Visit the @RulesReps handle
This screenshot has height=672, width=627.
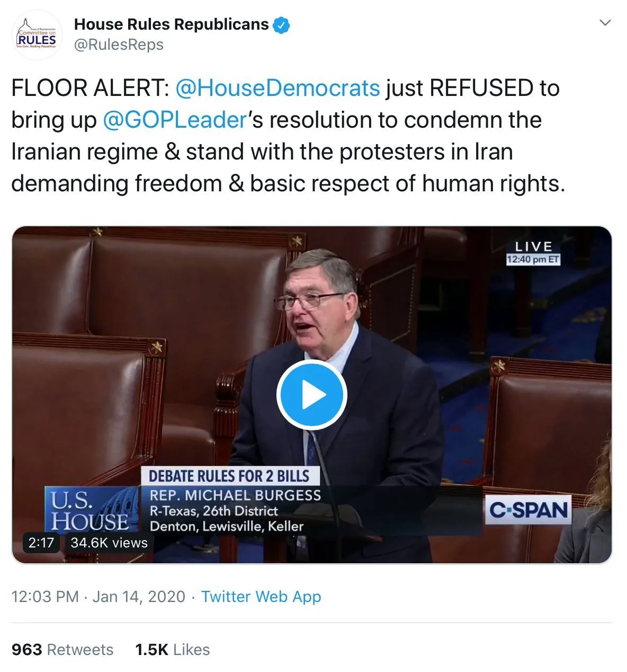119,45
